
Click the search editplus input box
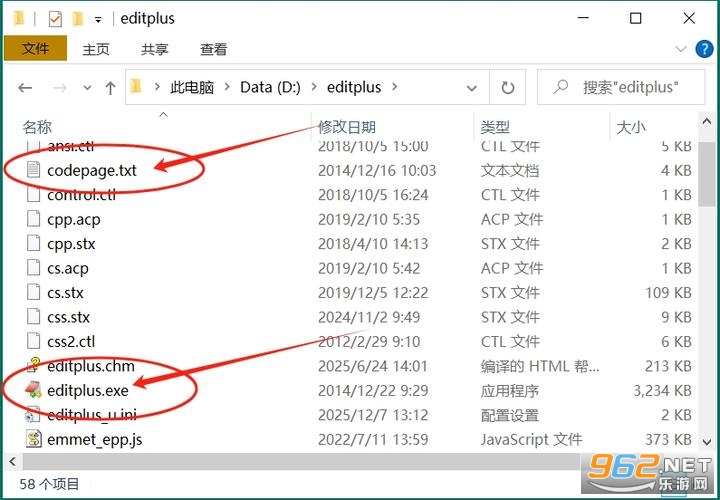click(621, 87)
